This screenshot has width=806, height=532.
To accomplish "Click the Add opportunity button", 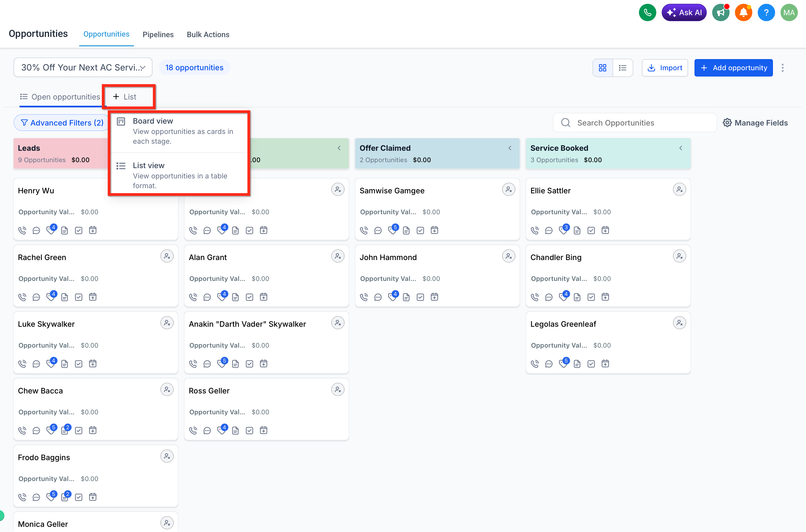I will pyautogui.click(x=733, y=68).
